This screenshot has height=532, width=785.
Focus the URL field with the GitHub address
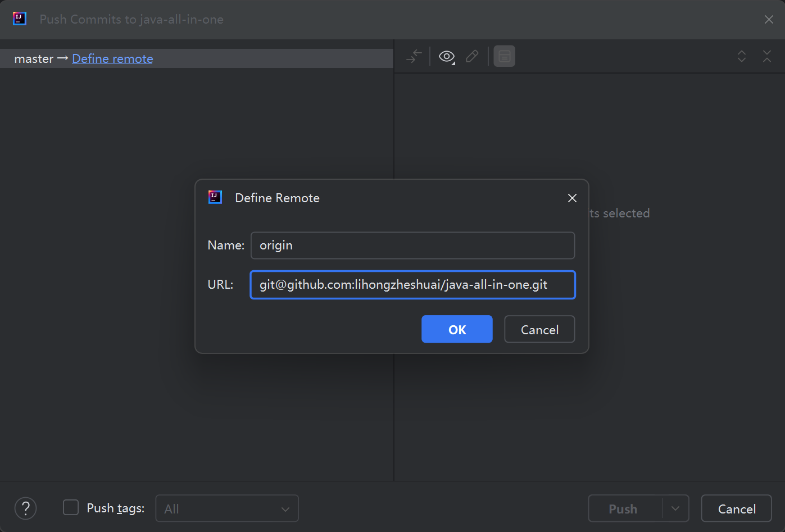tap(412, 285)
